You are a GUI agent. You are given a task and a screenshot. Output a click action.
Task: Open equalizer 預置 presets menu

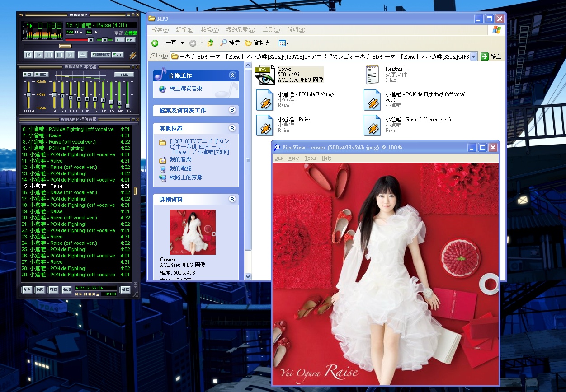coord(124,74)
